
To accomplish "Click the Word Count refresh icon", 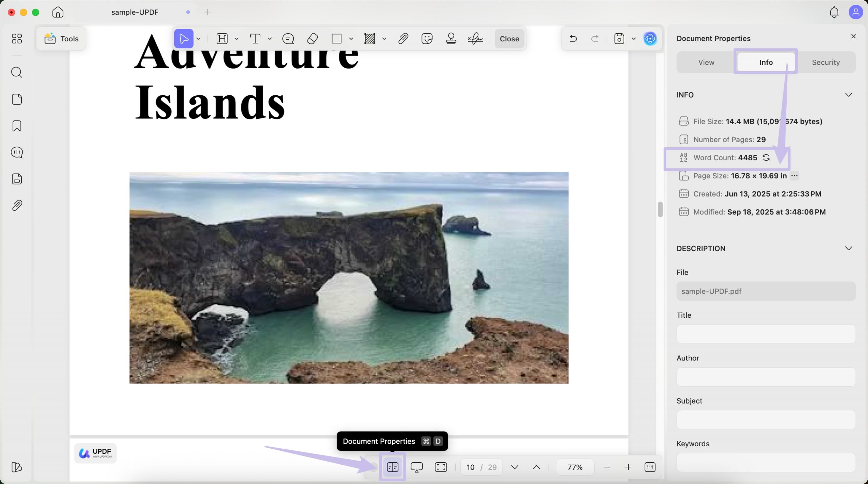I will tap(767, 157).
